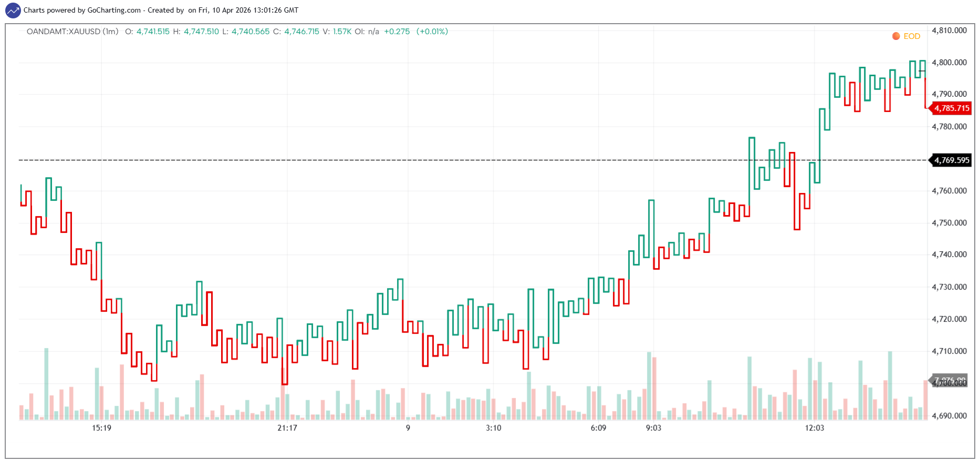The height and width of the screenshot is (461, 980).
Task: Select the OANDAMT:XAUUSD (1m) symbol label
Action: [x=72, y=32]
